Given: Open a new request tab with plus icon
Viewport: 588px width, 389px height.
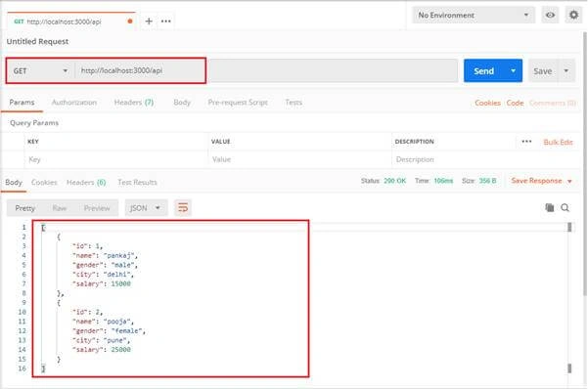Looking at the screenshot, I should [149, 22].
